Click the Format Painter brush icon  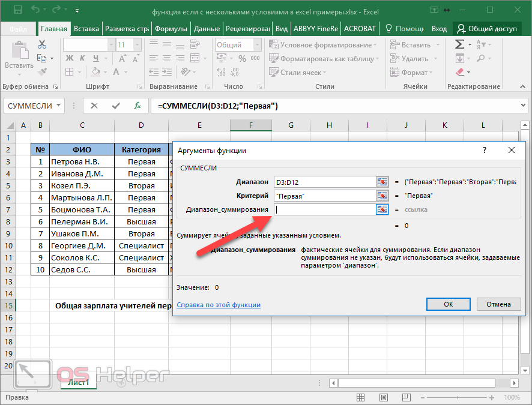(42, 72)
